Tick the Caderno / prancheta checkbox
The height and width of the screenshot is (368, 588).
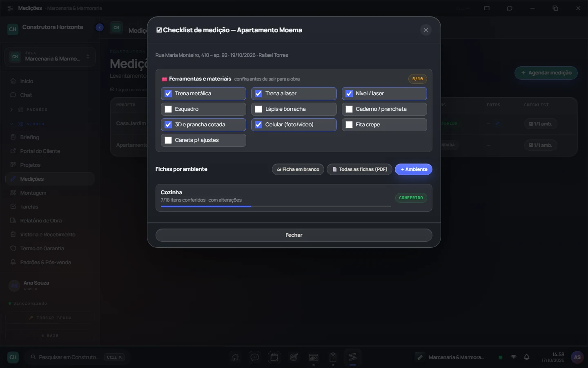coord(349,109)
